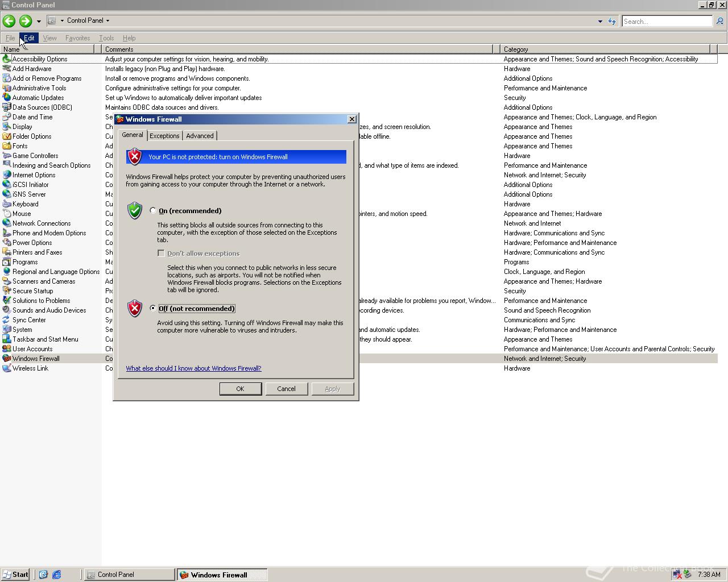Open the Display icon
This screenshot has height=582, width=728.
pos(7,127)
